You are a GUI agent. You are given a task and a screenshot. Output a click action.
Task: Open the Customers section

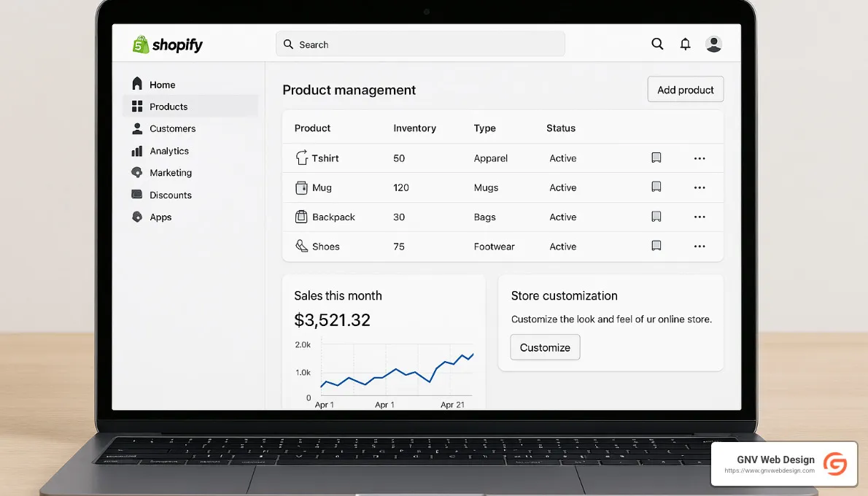136,128
